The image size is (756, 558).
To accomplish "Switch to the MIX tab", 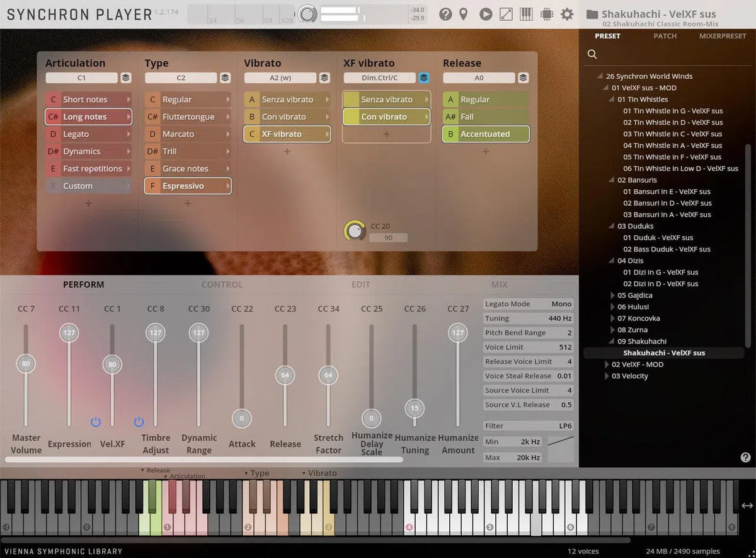I will click(x=499, y=284).
